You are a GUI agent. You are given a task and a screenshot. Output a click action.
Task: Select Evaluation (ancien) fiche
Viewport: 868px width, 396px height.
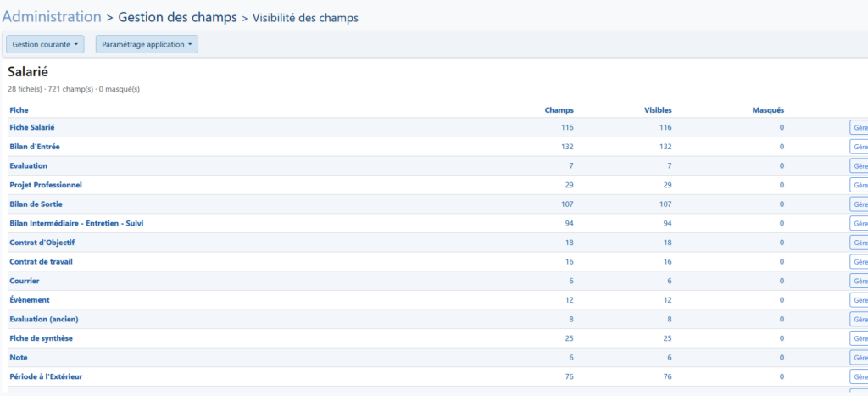pyautogui.click(x=44, y=319)
